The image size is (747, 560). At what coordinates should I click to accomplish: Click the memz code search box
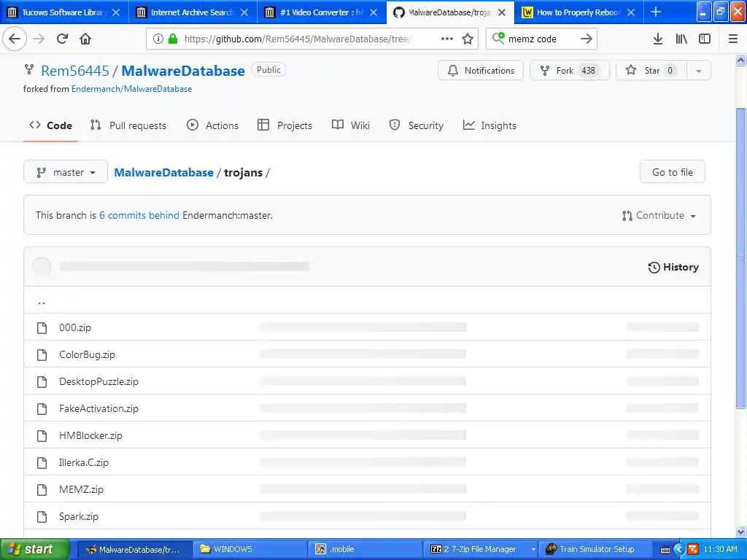tap(541, 39)
